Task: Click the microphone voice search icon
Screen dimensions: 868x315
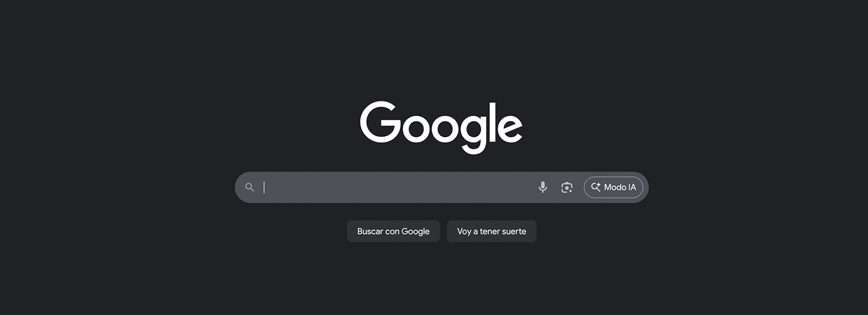Action: click(543, 187)
